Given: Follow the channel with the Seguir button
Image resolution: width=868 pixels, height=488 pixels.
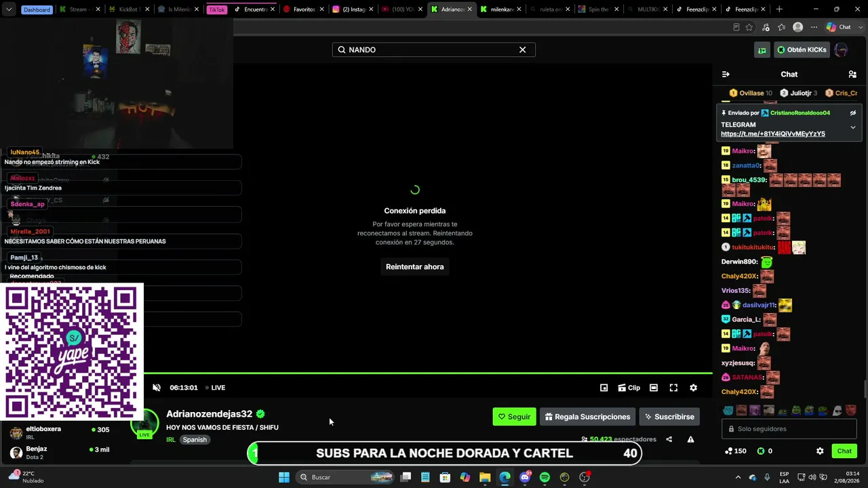Looking at the screenshot, I should pos(514,417).
